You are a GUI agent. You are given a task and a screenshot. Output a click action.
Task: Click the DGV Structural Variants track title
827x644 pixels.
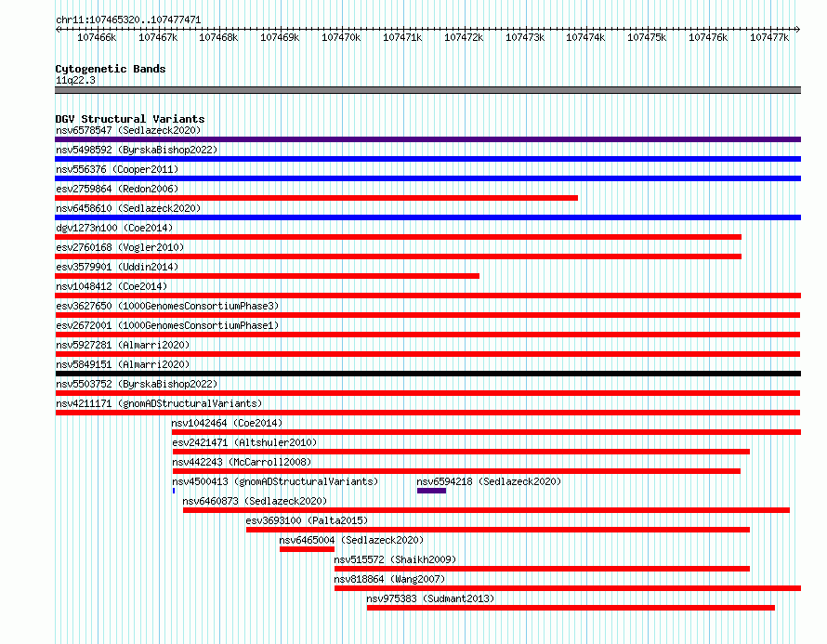(130, 119)
